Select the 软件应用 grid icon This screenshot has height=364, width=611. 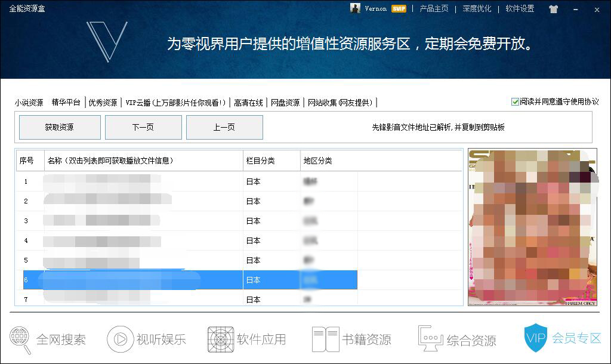220,339
